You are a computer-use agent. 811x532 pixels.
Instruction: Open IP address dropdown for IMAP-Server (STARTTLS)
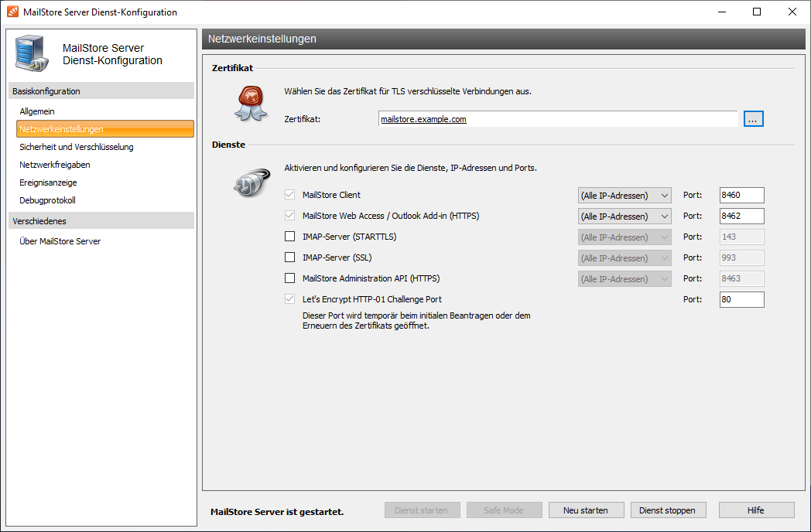625,237
